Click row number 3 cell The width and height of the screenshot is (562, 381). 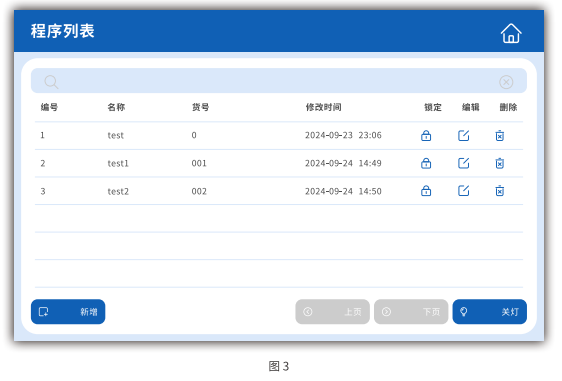pyautogui.click(x=43, y=191)
